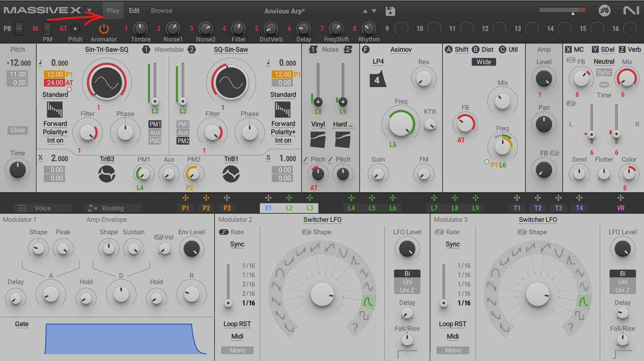Open the Browse tab

point(162,10)
